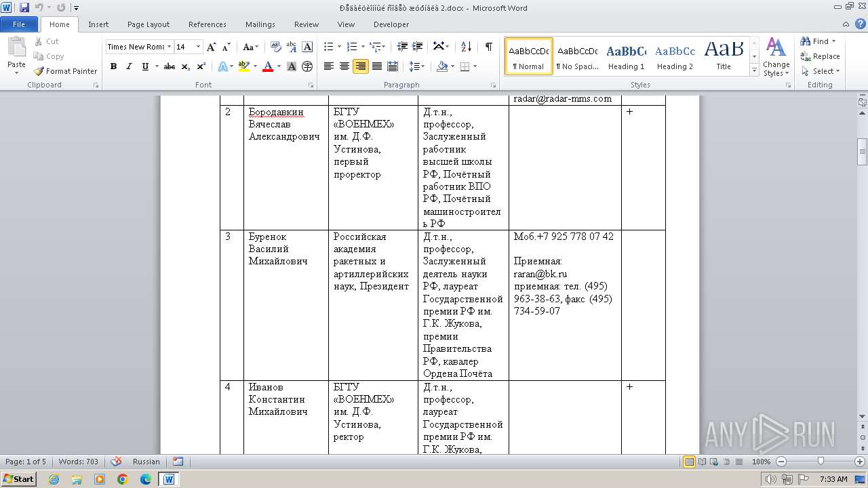This screenshot has width=868, height=488.
Task: Click Font Color red swatch button
Action: click(268, 66)
